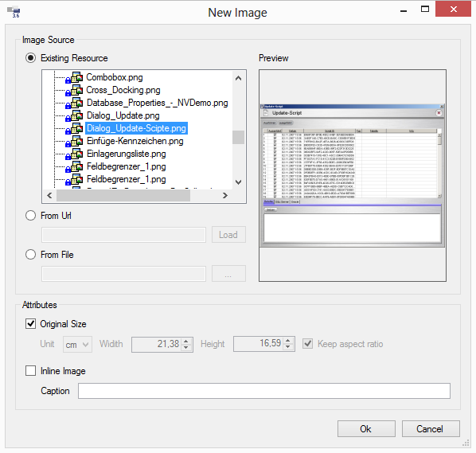Enable the Inline Image checkbox
476x453 pixels.
(31, 371)
